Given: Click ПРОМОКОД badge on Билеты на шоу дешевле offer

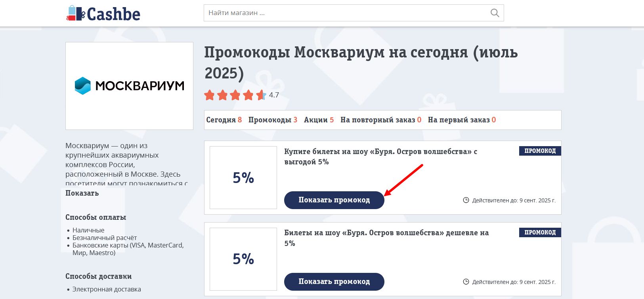Looking at the screenshot, I should [x=540, y=232].
